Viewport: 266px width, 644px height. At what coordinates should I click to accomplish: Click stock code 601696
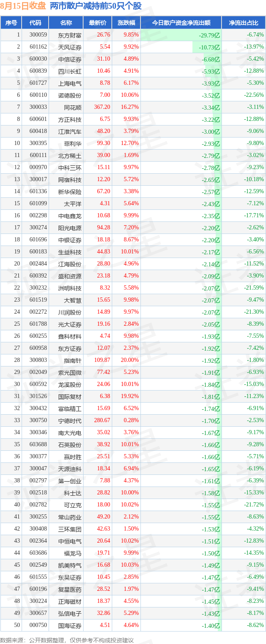(x=38, y=240)
